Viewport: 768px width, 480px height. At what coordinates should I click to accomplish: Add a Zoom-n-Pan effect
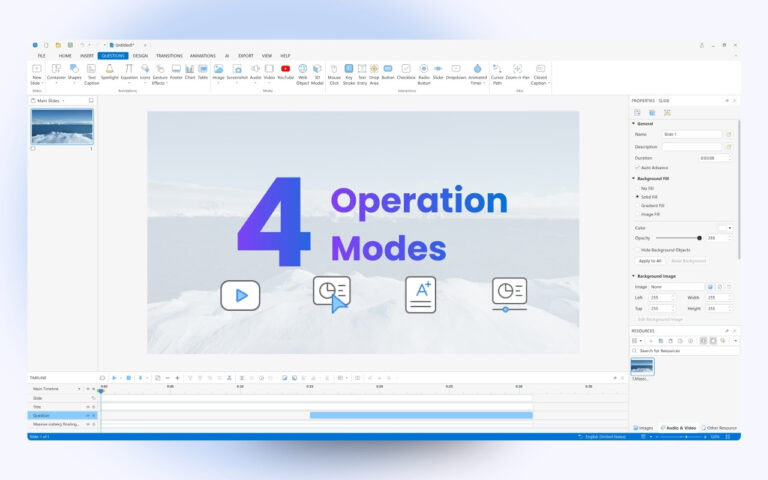(x=517, y=72)
